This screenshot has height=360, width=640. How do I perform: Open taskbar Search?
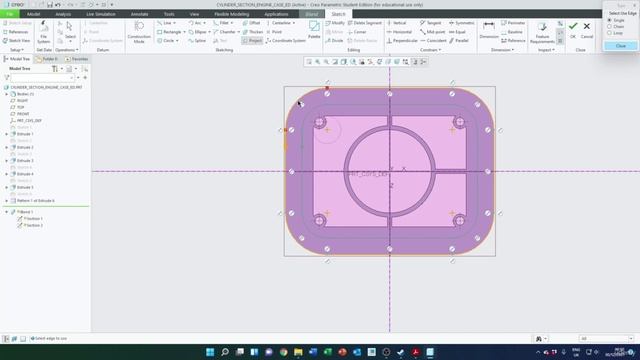224,352
